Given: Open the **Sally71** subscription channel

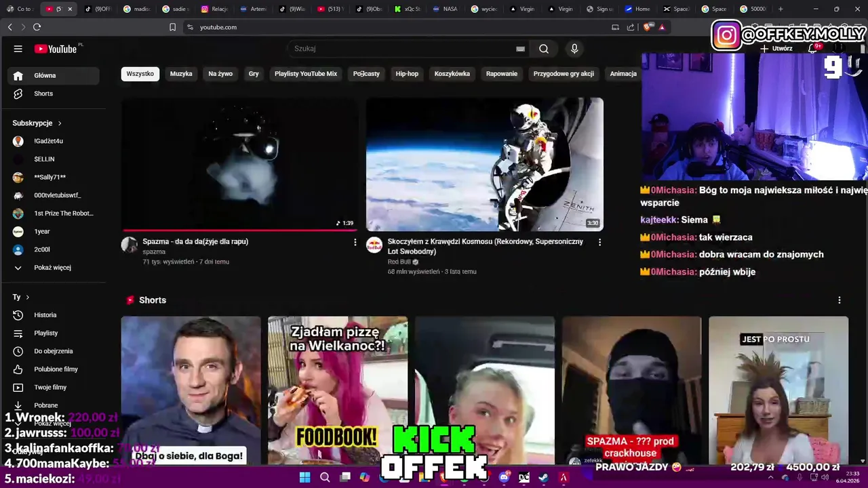Looking at the screenshot, I should [53, 178].
